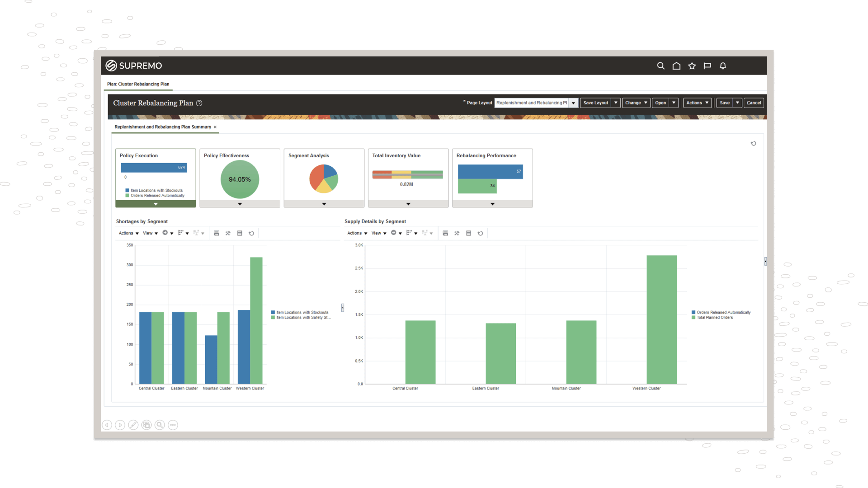
Task: Expand the Policy Effectiveness tile
Action: (240, 204)
